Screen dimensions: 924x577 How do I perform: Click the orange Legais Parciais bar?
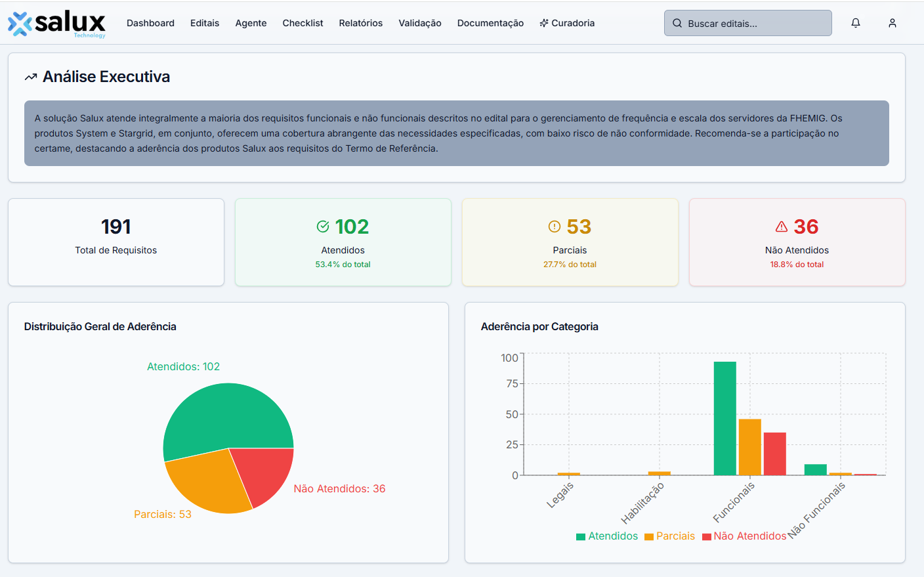[569, 474]
